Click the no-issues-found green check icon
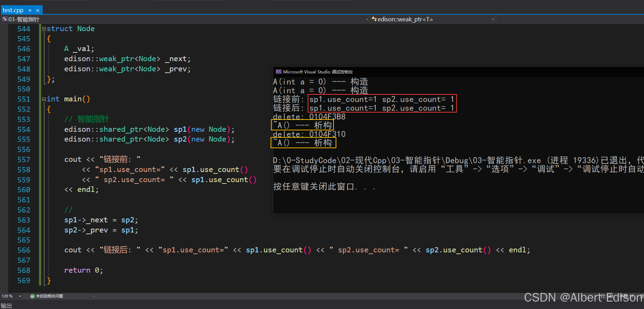Image resolution: width=644 pixels, height=309 pixels. (33, 296)
